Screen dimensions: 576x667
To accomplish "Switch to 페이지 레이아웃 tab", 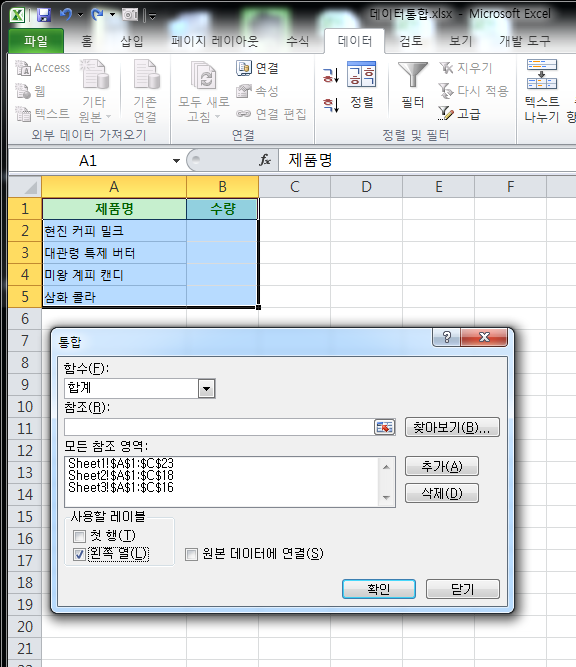I will point(215,41).
